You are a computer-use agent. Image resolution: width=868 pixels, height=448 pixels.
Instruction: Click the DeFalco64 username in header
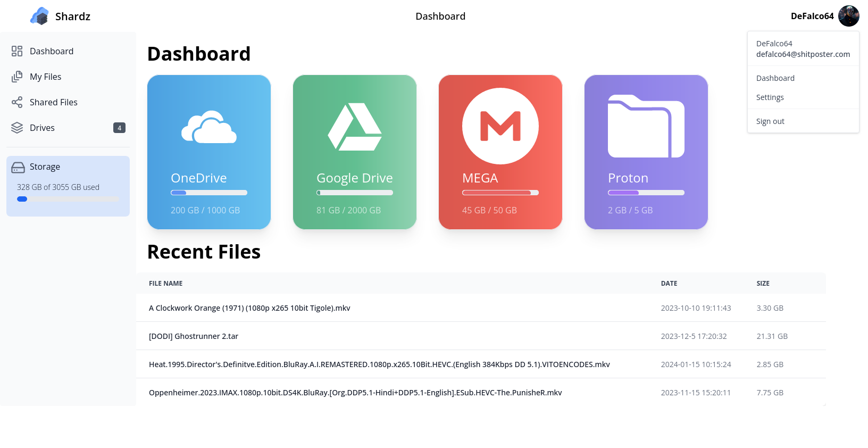point(812,16)
